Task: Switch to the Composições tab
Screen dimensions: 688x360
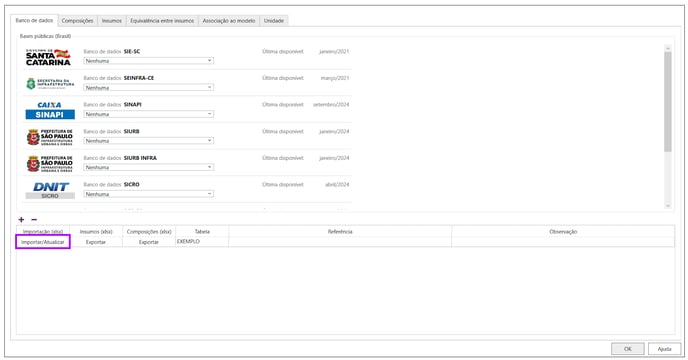Action: [77, 21]
